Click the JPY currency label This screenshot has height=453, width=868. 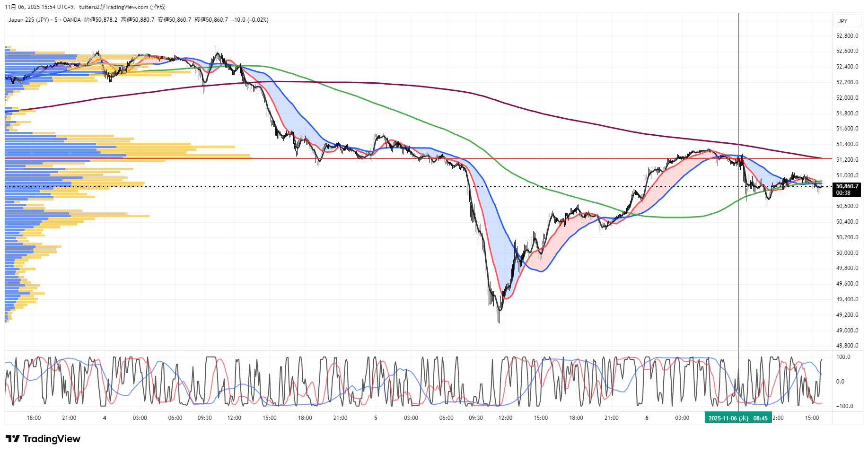tap(842, 21)
